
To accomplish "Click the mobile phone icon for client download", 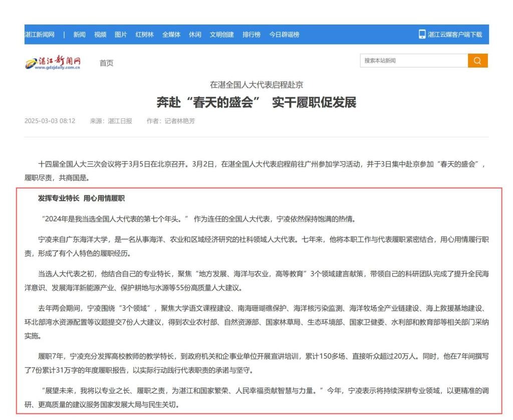I will pyautogui.click(x=422, y=35).
